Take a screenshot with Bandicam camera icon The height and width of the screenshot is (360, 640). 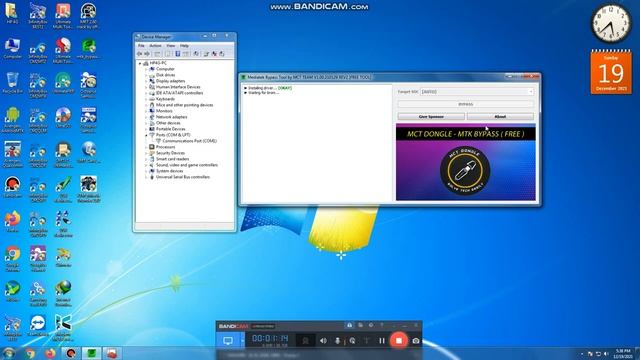[x=416, y=340]
